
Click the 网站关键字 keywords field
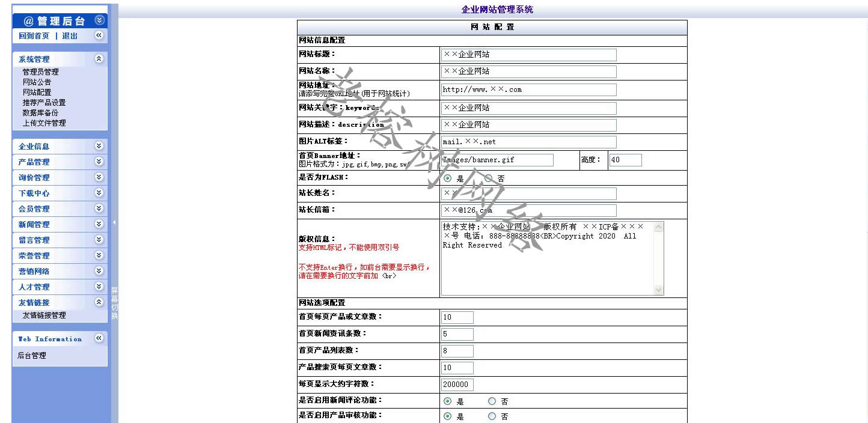pos(528,108)
